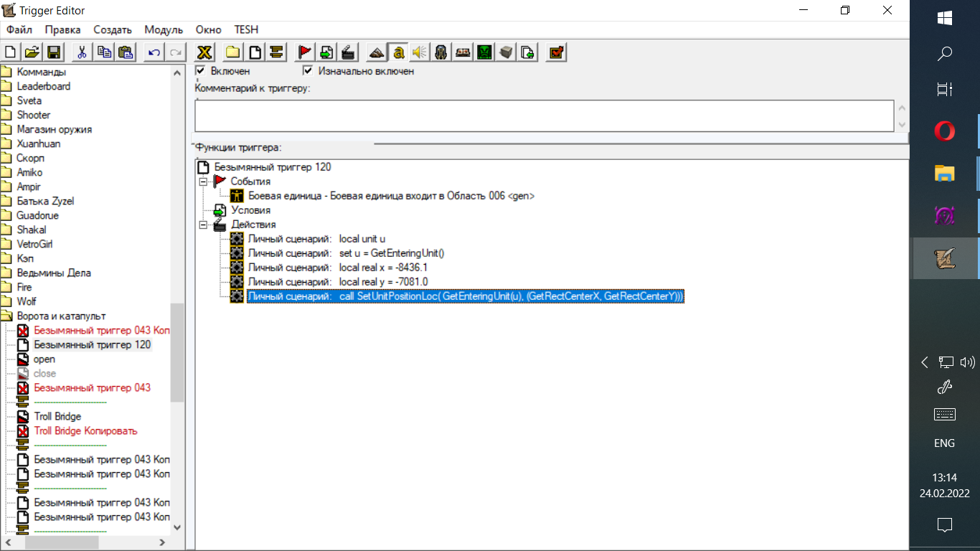This screenshot has width=980, height=551.
Task: Add a new trigger comment from the toolbar
Action: coord(277,52)
